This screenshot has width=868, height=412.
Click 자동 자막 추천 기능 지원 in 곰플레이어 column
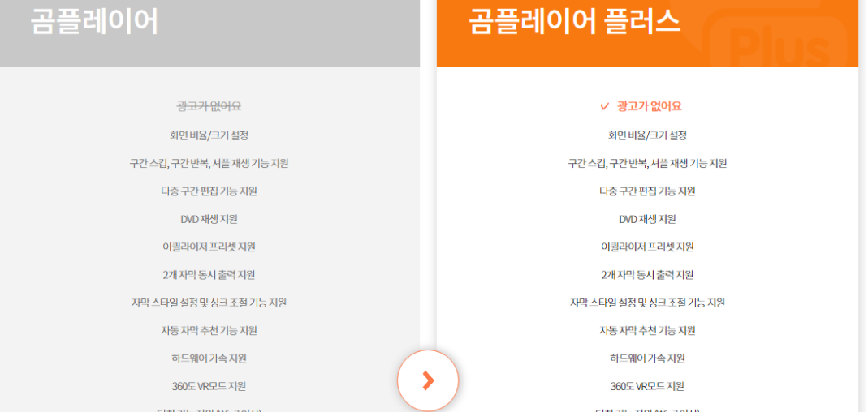209,331
